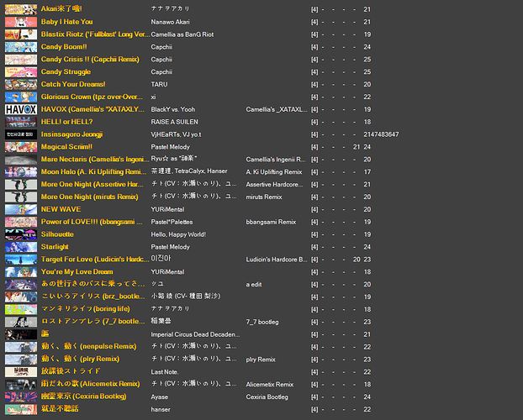This screenshot has height=420, width=523.
Task: Click artist BlackY vs. Yooh
Action: 172,110
